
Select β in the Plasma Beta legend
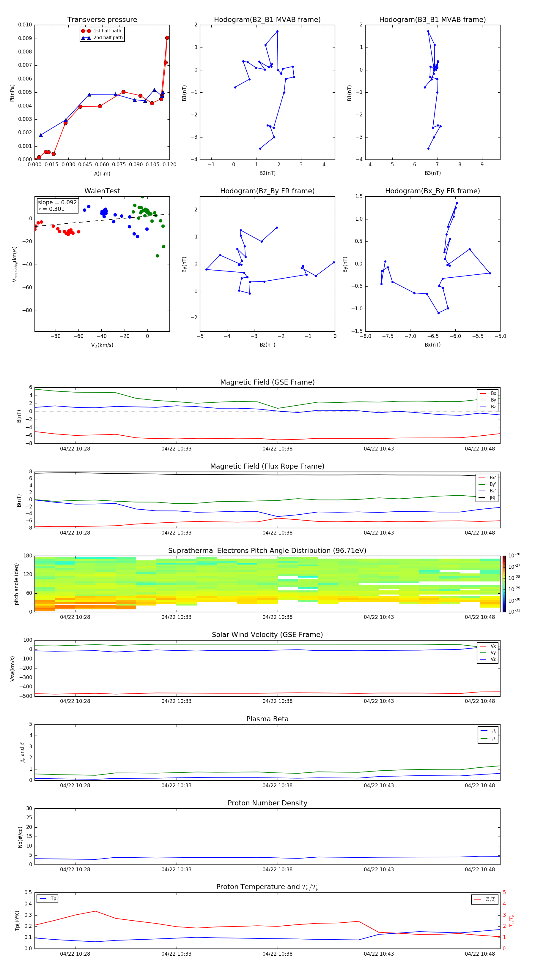pyautogui.click(x=488, y=739)
